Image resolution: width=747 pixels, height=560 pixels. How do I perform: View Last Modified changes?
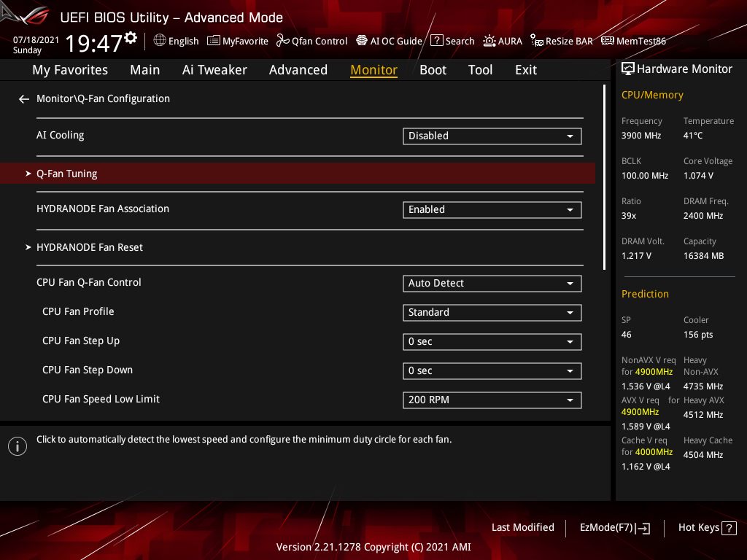pos(522,527)
